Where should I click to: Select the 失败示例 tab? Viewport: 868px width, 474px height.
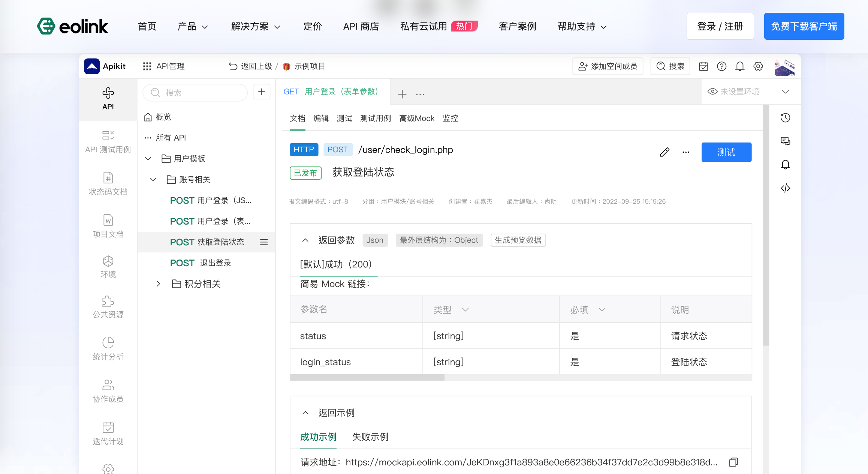coord(370,437)
